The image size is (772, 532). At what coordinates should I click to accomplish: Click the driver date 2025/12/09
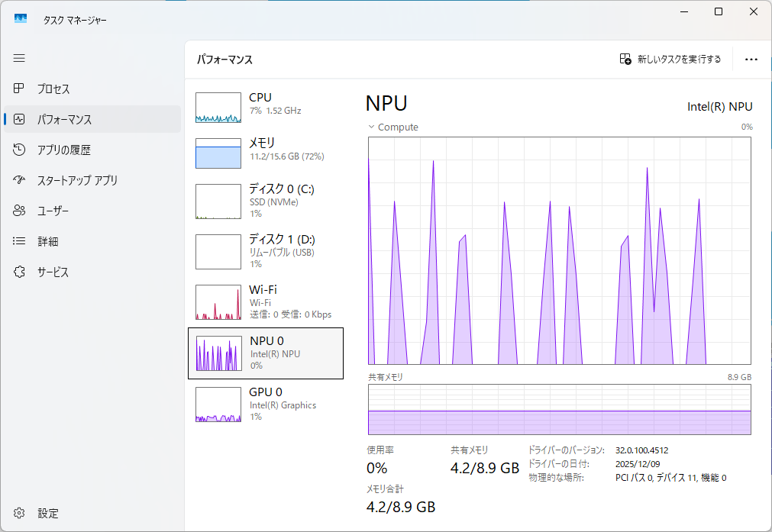coord(638,464)
